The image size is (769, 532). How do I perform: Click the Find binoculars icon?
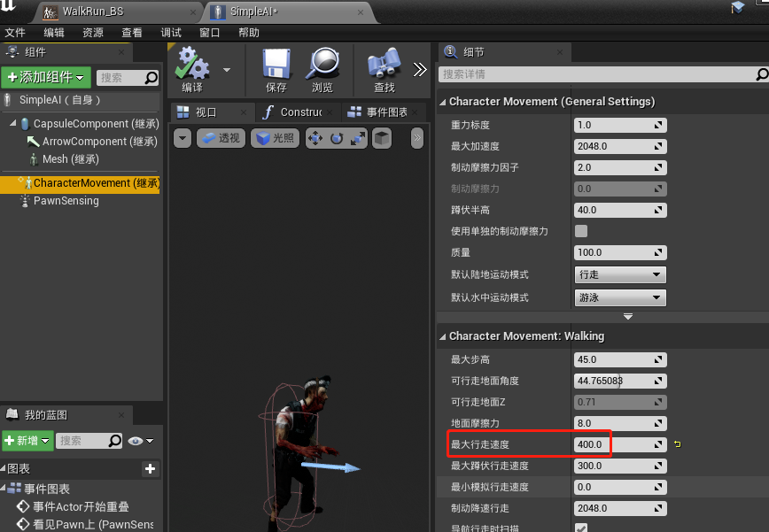click(384, 64)
